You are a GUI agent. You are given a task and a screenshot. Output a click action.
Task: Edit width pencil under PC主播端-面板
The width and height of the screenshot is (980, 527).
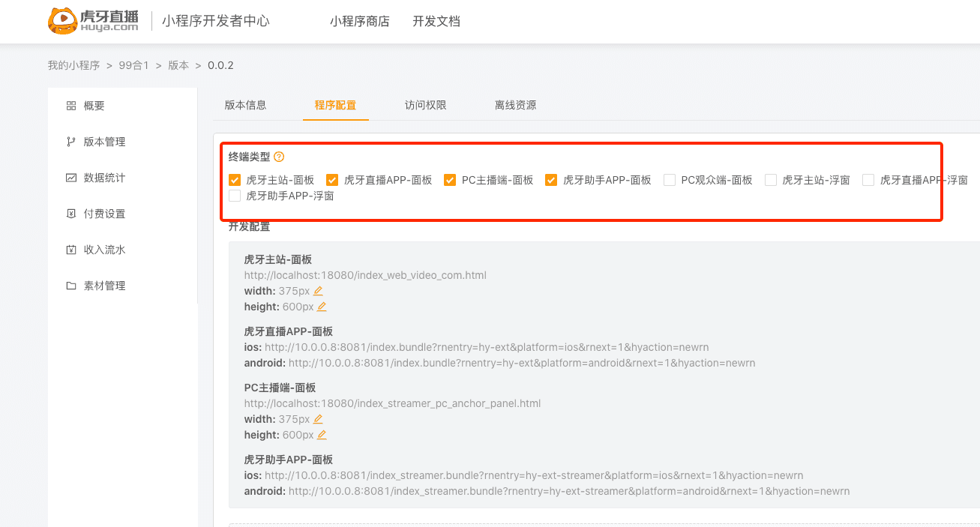(x=318, y=419)
